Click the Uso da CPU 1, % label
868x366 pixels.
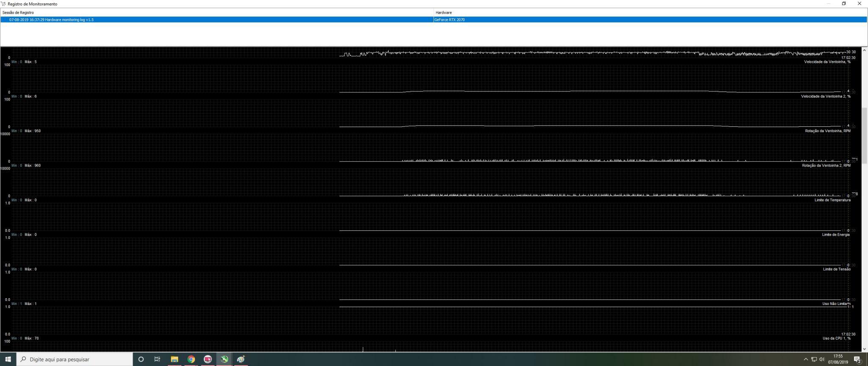(836, 338)
